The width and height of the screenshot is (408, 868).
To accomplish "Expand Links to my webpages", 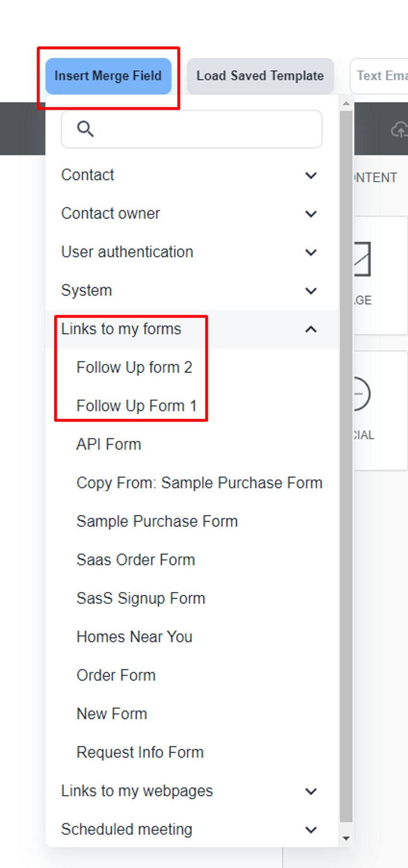I will point(191,791).
